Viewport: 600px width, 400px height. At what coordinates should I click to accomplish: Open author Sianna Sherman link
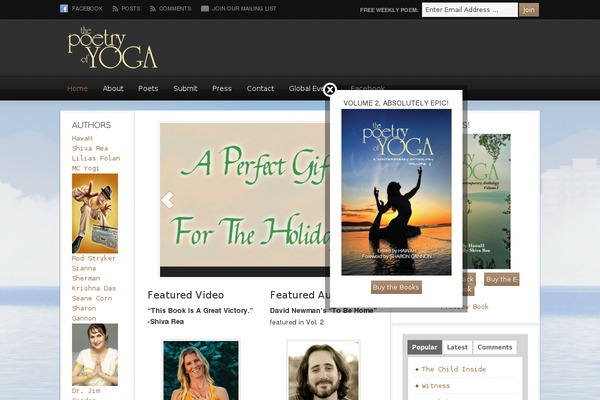pos(86,273)
